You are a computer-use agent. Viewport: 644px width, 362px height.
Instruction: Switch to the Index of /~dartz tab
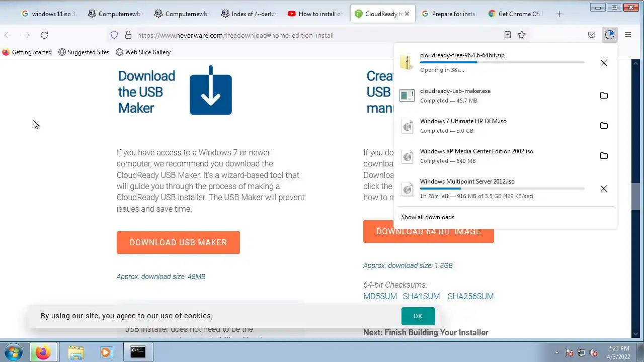point(248,14)
